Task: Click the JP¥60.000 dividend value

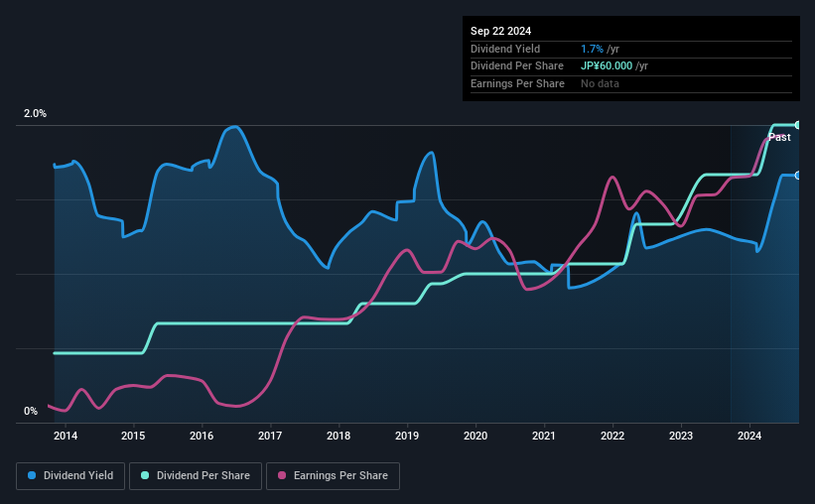Action: (x=607, y=66)
